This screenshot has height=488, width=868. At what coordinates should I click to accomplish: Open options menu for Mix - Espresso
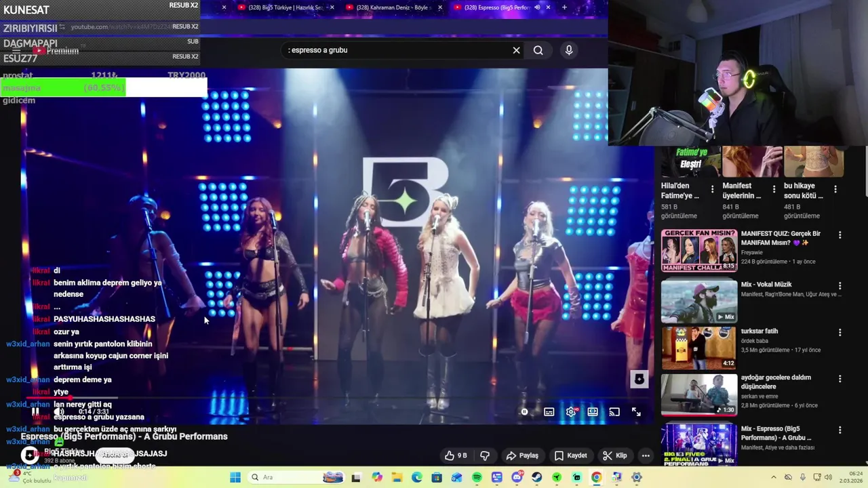(x=840, y=430)
